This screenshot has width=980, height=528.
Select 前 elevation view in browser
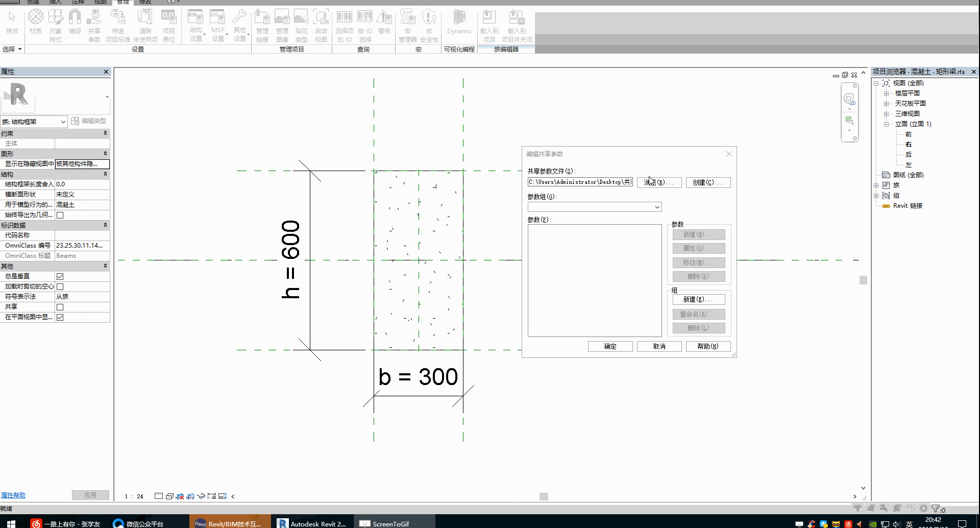[908, 134]
